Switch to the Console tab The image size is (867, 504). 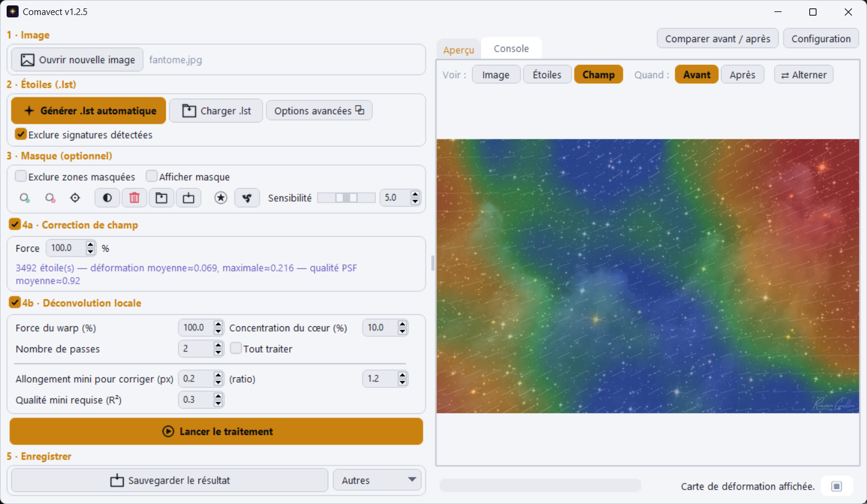512,49
